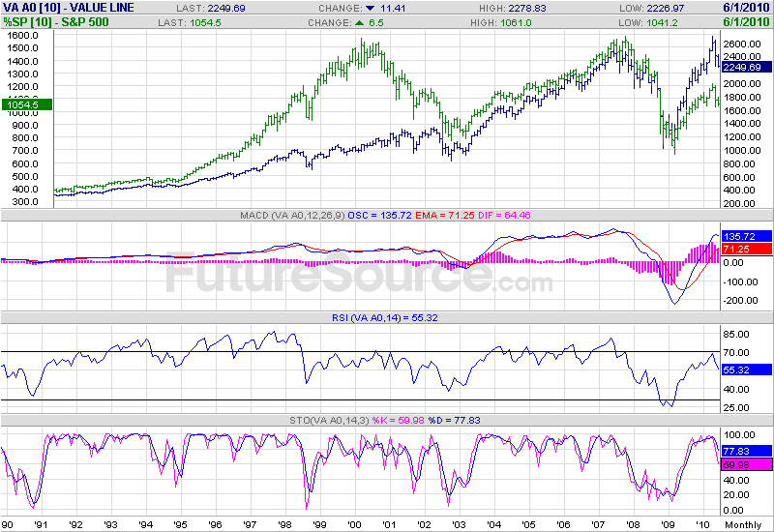774x532 pixels.
Task: Click the up arrow beside CHANGE 6.5
Action: click(x=359, y=22)
